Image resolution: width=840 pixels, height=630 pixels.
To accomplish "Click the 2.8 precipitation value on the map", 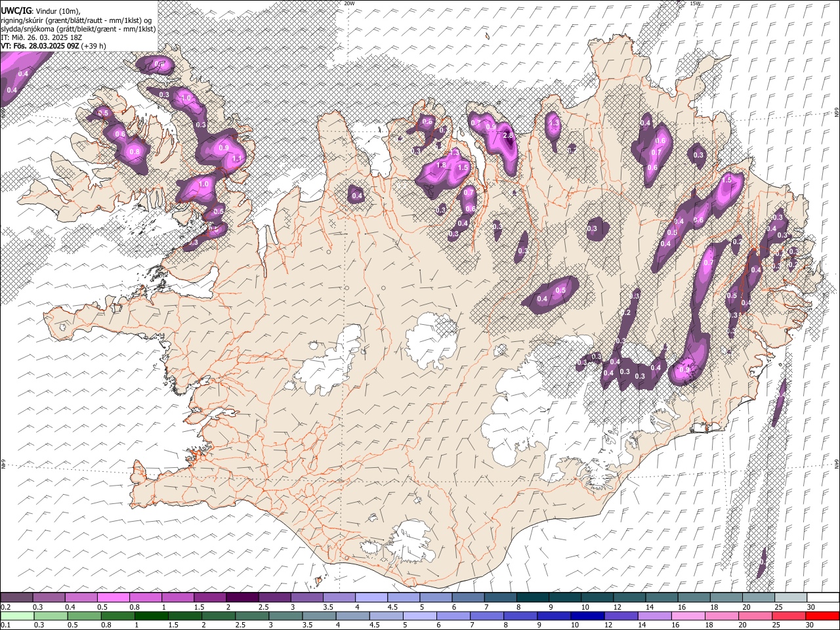I will [507, 135].
